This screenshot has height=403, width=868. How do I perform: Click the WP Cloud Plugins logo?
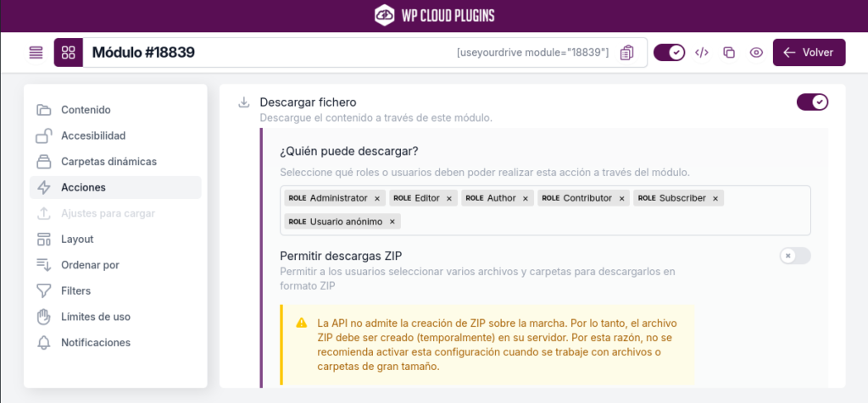pyautogui.click(x=434, y=15)
